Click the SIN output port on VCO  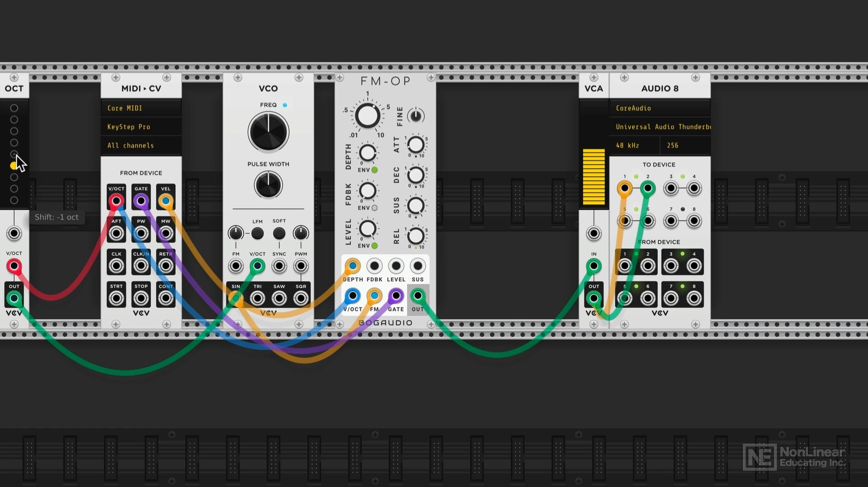(236, 298)
